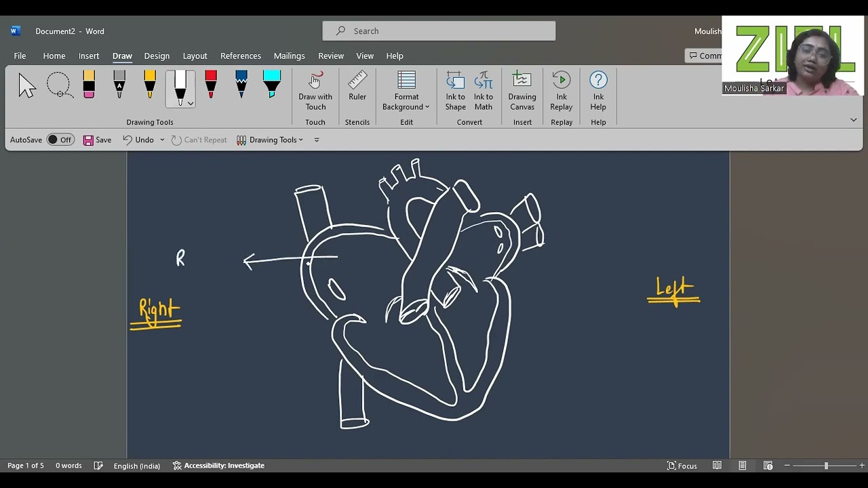Viewport: 868px width, 488px height.
Task: Open the white pen options arrow
Action: tap(191, 103)
